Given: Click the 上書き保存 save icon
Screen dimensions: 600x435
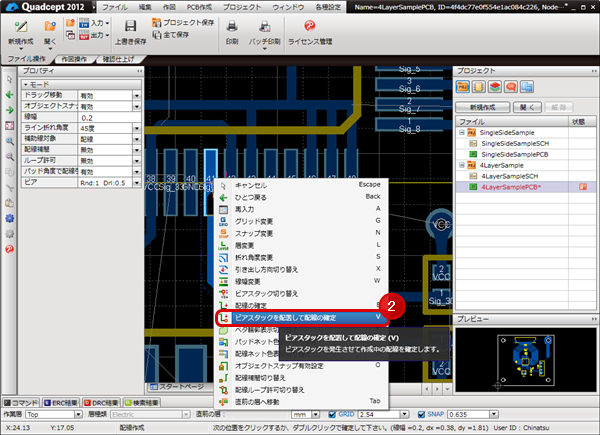Looking at the screenshot, I should pos(130,26).
